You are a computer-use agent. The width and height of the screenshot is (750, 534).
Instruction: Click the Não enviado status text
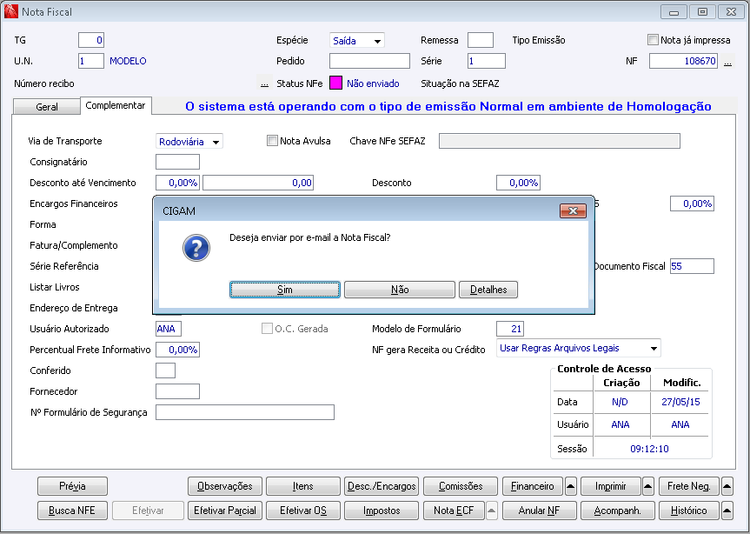click(x=373, y=84)
